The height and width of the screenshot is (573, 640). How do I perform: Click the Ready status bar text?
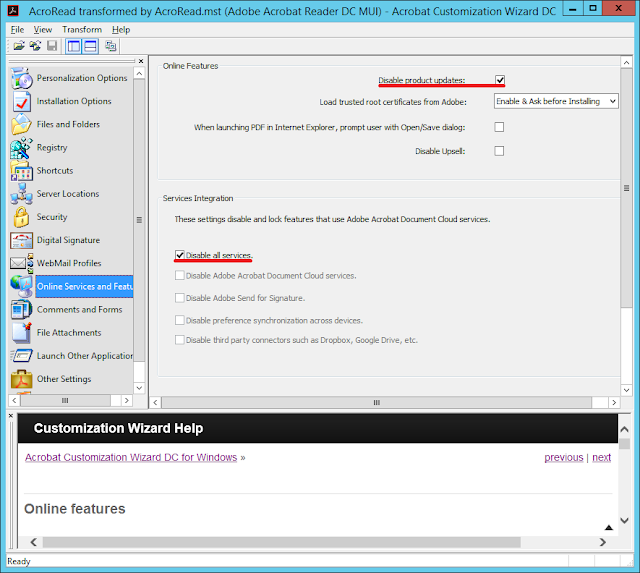[x=19, y=561]
